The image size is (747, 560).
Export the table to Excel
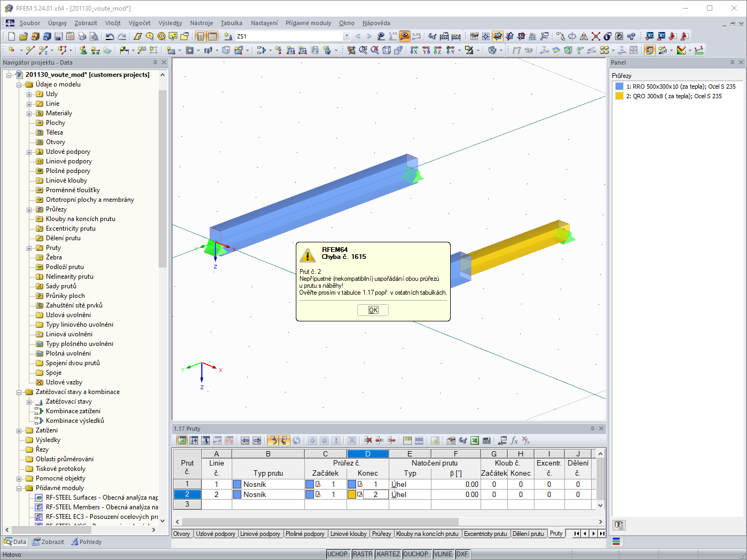(x=475, y=440)
